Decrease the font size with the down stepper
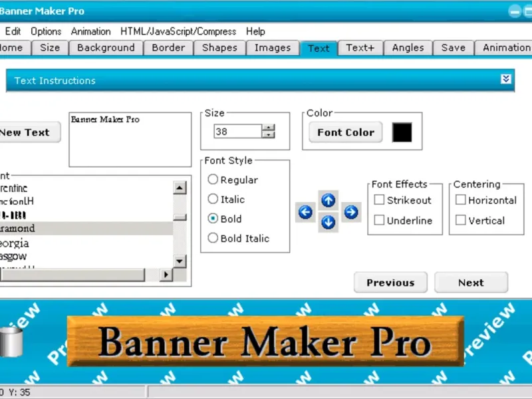Image resolution: width=532 pixels, height=399 pixels. 269,135
